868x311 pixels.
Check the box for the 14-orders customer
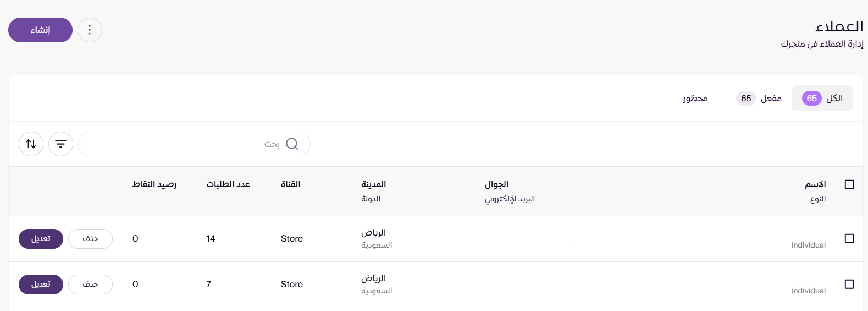(x=849, y=238)
